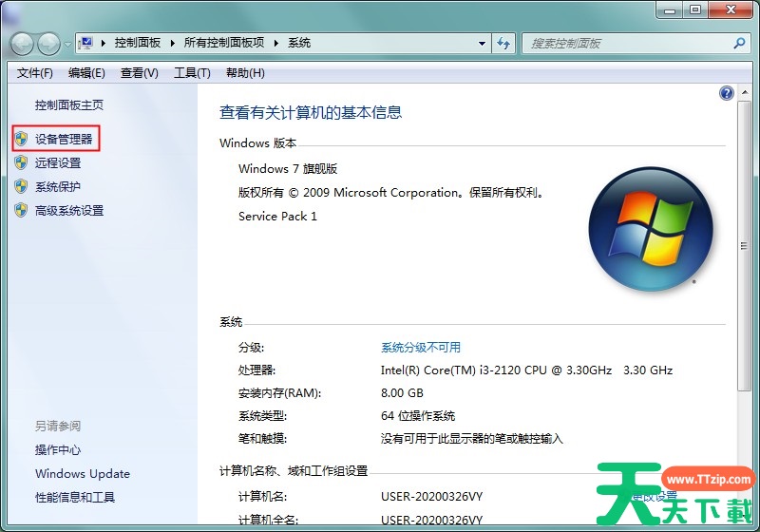Open the 文件(F) menu
The height and width of the screenshot is (532, 760).
coord(34,73)
